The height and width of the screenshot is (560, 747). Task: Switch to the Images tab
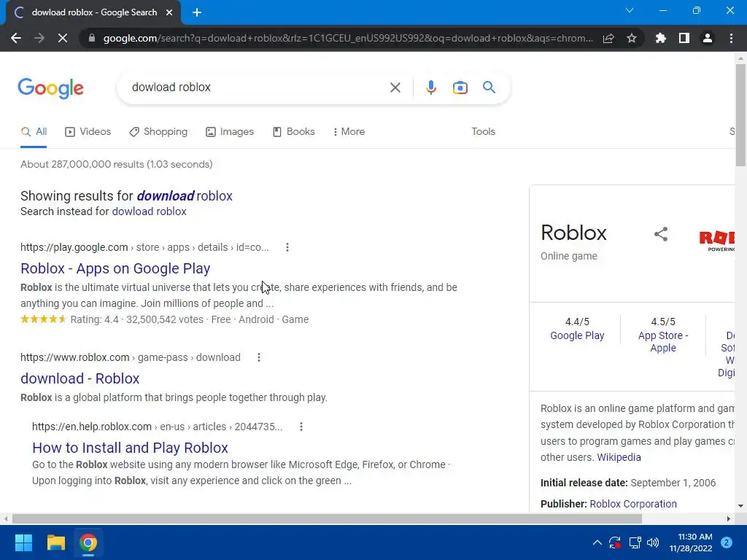230,132
